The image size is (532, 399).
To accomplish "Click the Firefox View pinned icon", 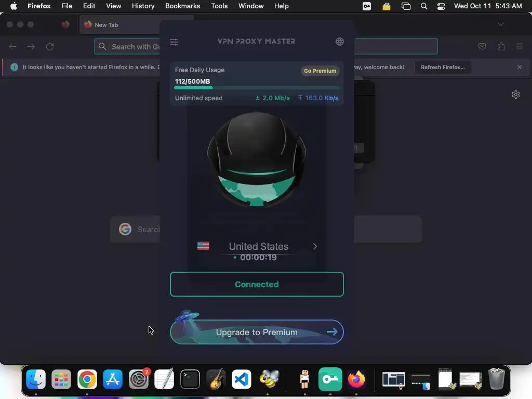I will tap(65, 24).
